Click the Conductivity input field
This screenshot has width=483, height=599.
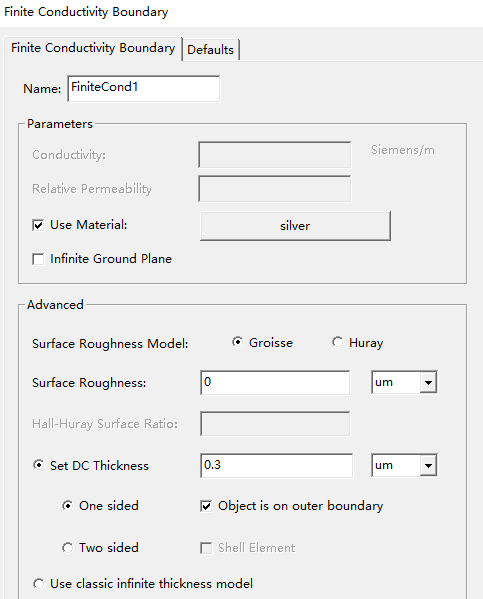pos(275,155)
